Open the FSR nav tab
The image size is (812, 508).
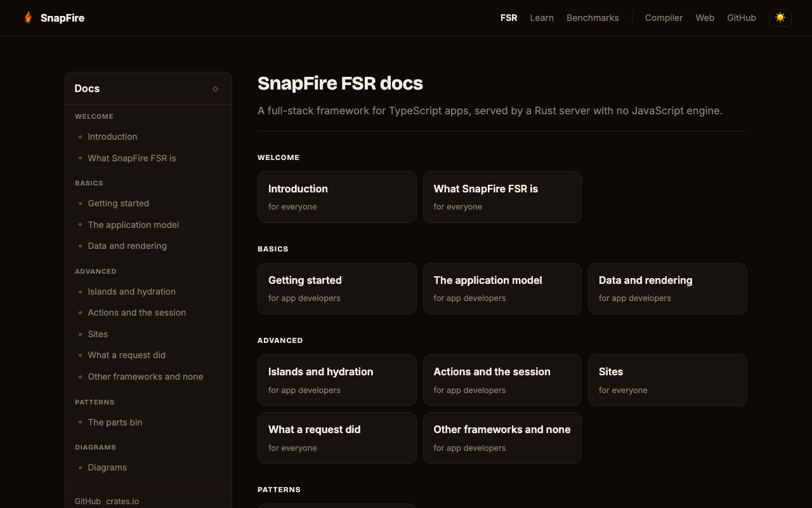[x=509, y=18]
